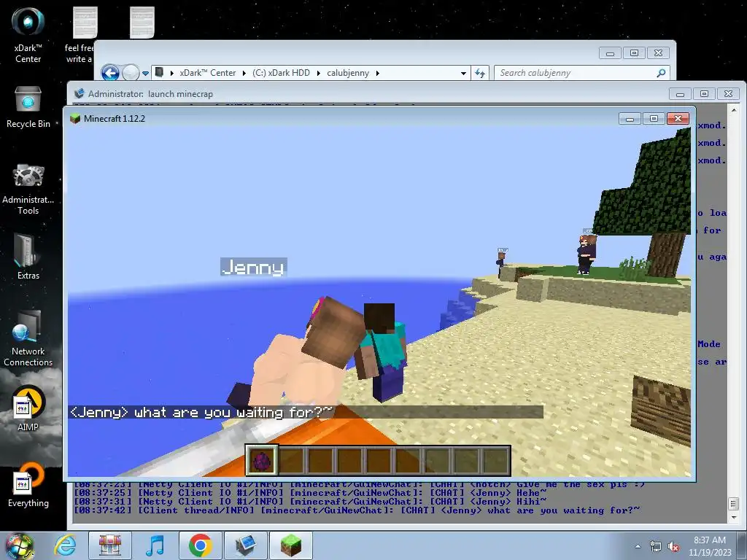Open the Recycle Bin desktop icon

click(x=28, y=108)
